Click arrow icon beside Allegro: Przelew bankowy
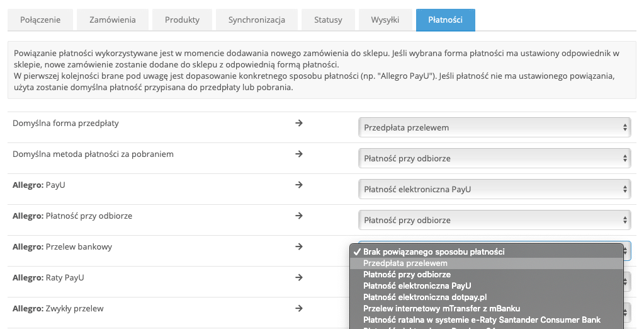 pyautogui.click(x=299, y=246)
